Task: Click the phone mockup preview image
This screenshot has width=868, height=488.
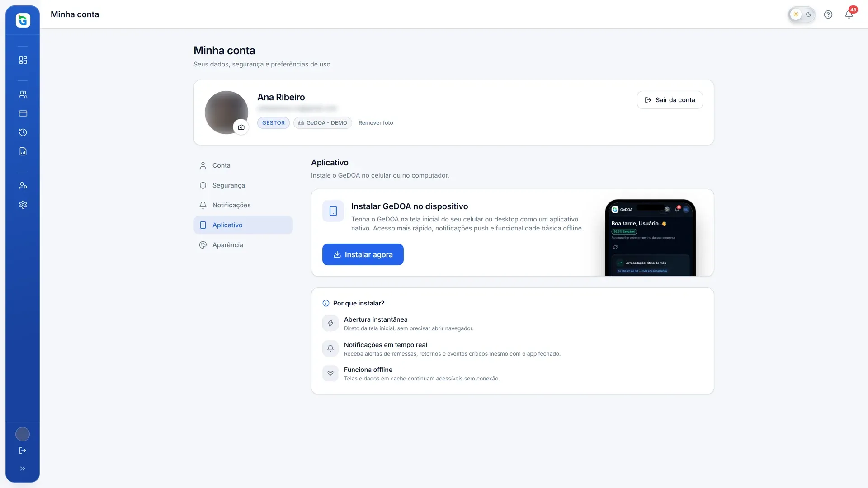Action: [651, 238]
